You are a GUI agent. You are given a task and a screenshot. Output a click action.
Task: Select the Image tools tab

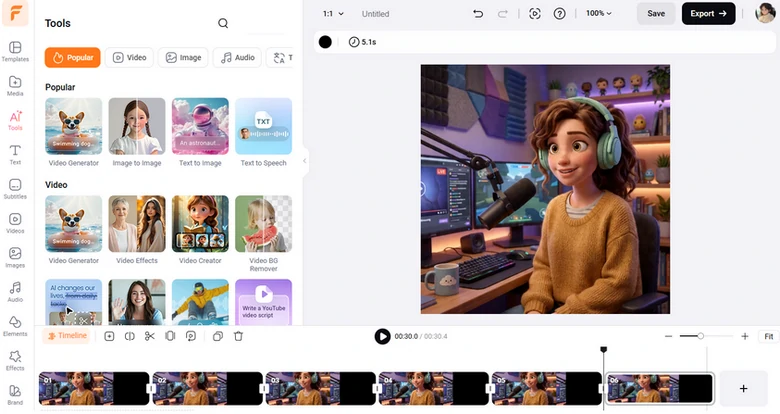(184, 58)
